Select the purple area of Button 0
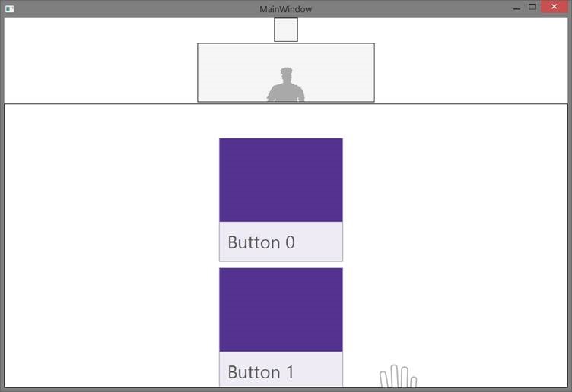The height and width of the screenshot is (392, 572). click(x=281, y=180)
